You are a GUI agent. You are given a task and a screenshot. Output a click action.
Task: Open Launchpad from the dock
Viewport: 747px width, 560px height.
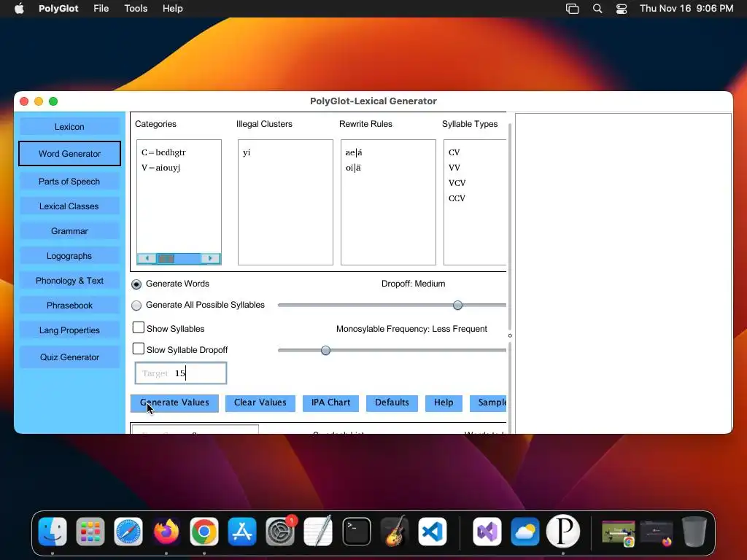(90, 532)
